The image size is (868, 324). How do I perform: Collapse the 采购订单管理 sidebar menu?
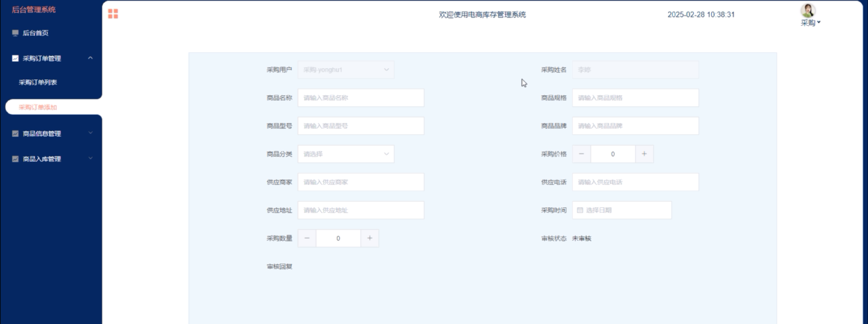pyautogui.click(x=90, y=58)
